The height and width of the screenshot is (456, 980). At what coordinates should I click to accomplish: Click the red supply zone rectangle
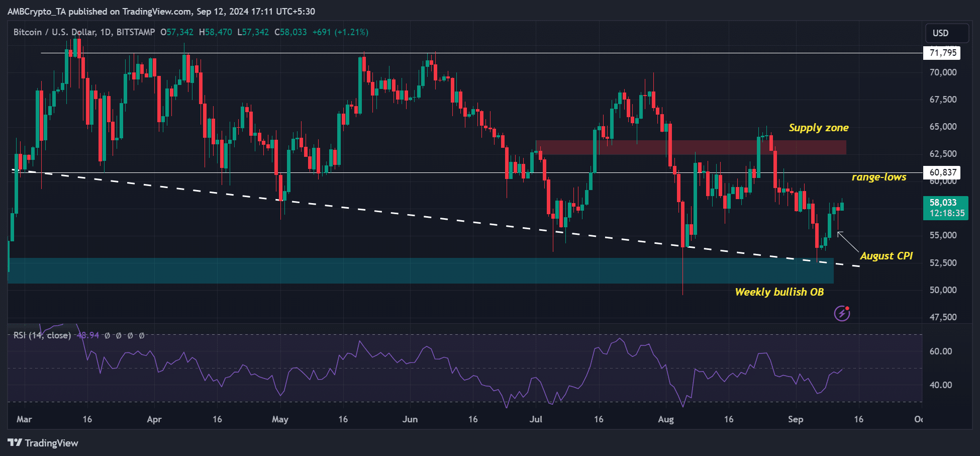pyautogui.click(x=691, y=147)
